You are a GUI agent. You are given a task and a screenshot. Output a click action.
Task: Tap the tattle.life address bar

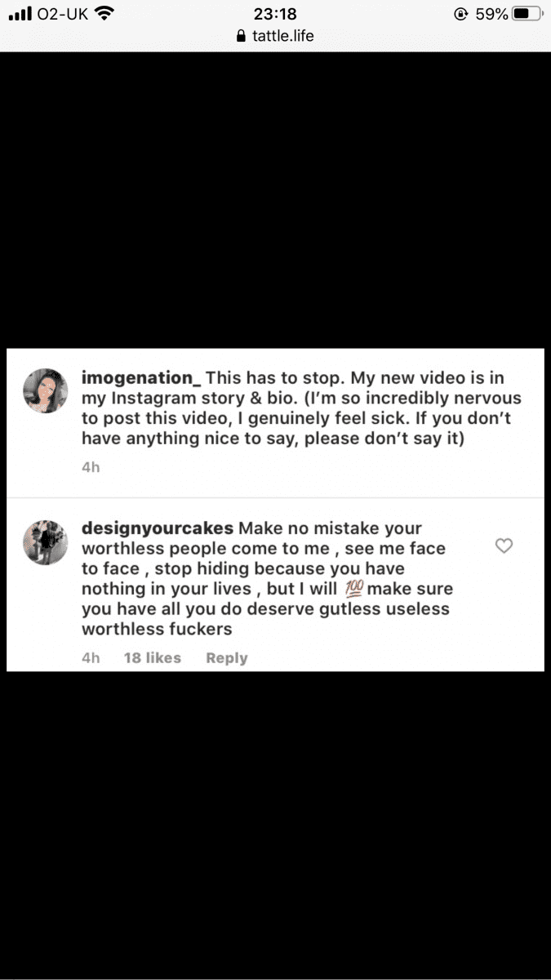pyautogui.click(x=275, y=36)
